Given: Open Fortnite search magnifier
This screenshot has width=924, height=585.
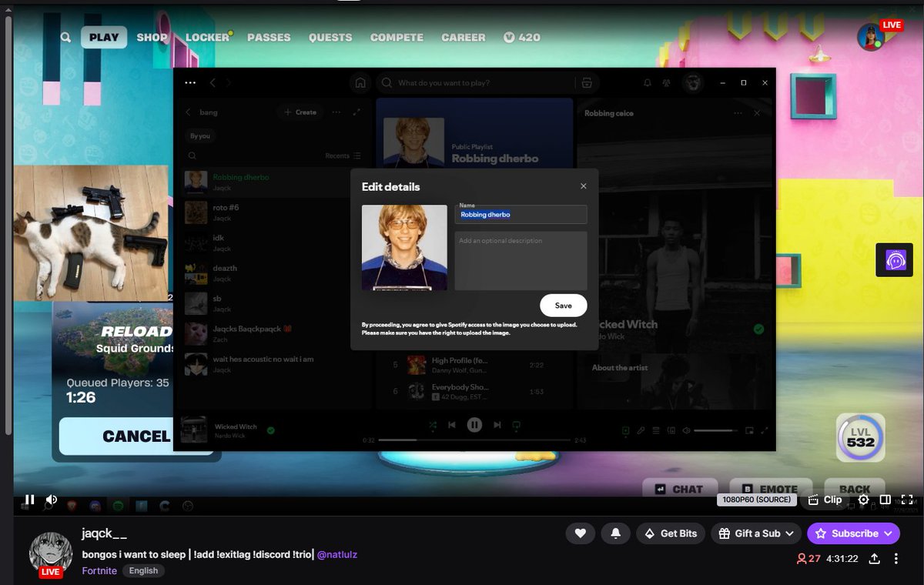Looking at the screenshot, I should coord(65,37).
